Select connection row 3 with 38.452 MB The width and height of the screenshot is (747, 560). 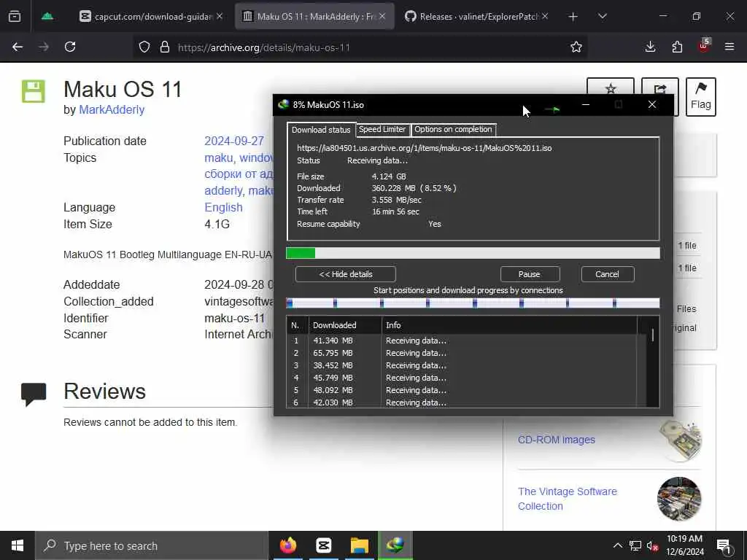coord(462,365)
